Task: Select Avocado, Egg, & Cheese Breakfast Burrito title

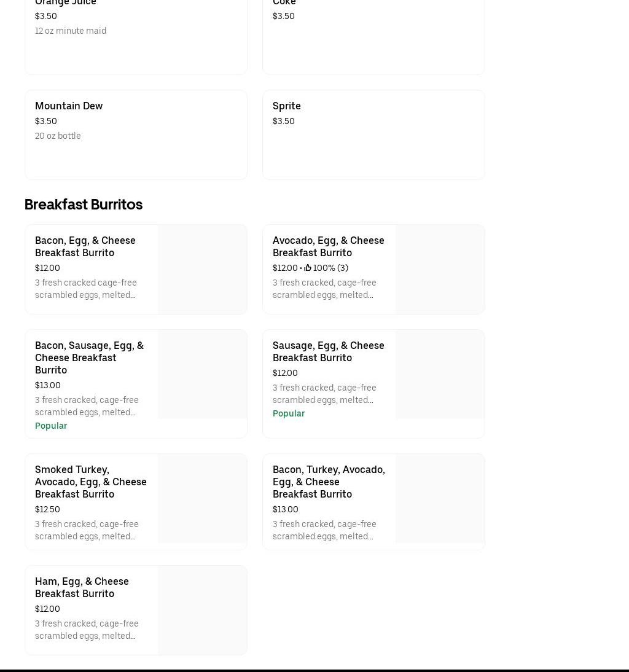Action: [x=328, y=246]
